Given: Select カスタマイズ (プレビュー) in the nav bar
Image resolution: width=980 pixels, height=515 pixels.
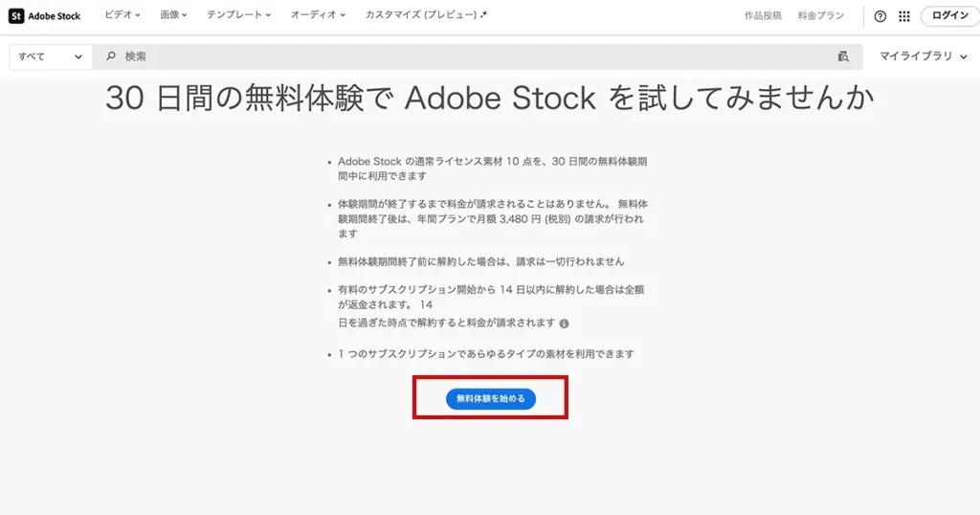Looking at the screenshot, I should (420, 15).
